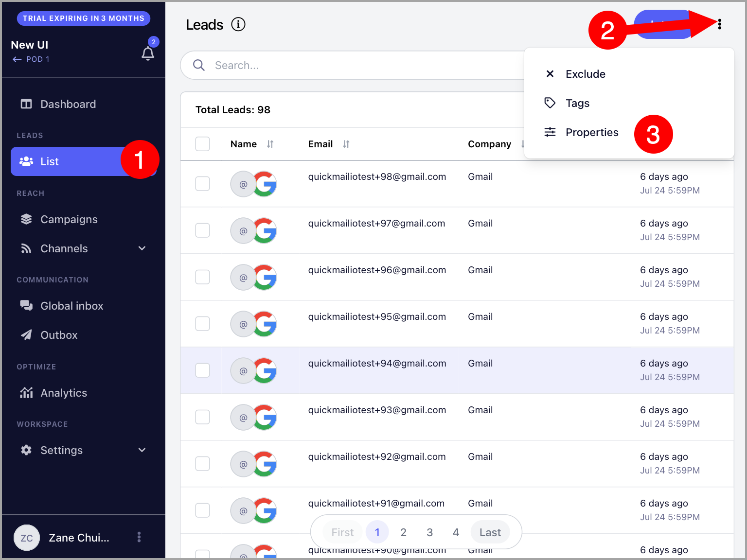Click the back arrow next to POD 1

pyautogui.click(x=17, y=59)
